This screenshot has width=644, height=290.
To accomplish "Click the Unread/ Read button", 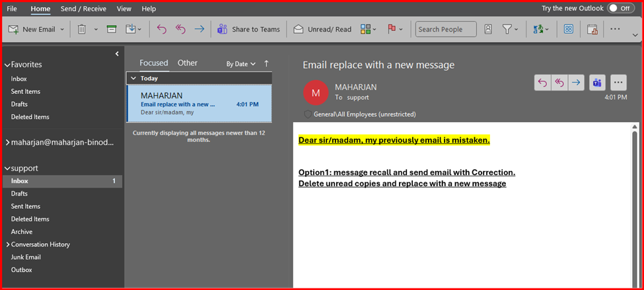I will (x=322, y=29).
